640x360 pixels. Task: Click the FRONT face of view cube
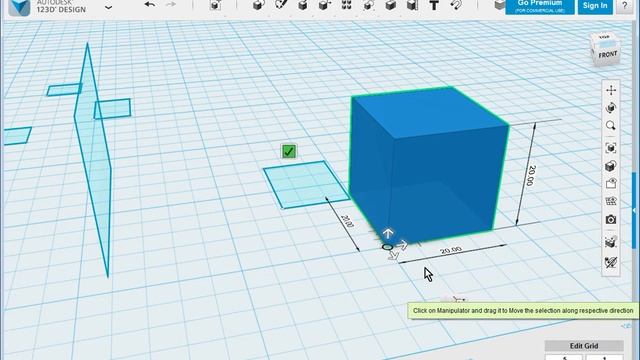point(608,55)
